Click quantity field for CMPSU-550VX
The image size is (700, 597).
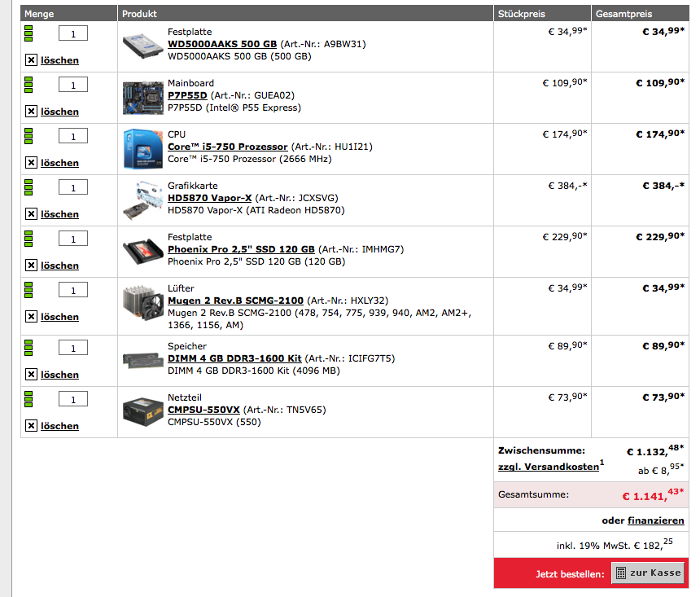click(x=73, y=399)
